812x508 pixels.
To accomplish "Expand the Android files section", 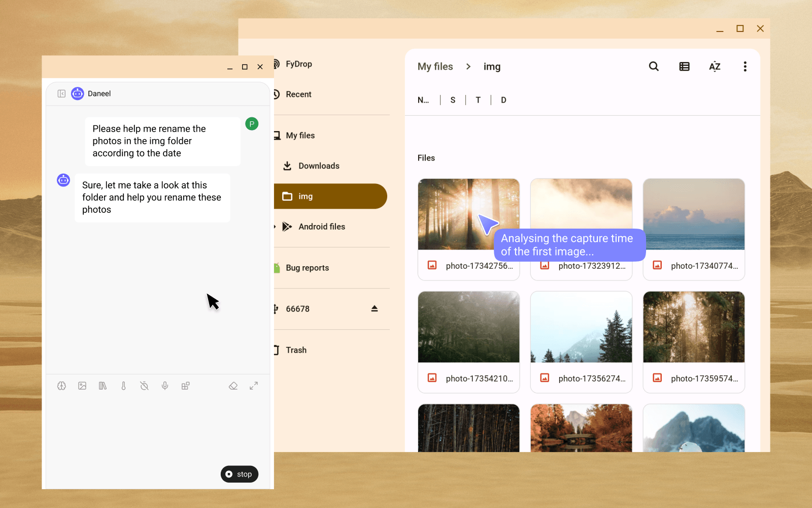I will point(275,227).
